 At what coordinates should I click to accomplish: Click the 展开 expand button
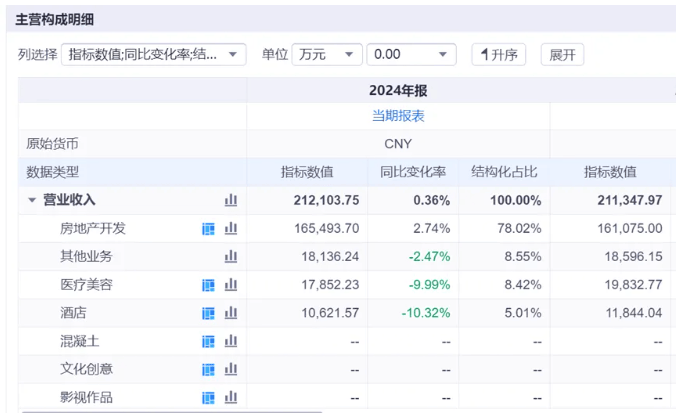(x=562, y=55)
